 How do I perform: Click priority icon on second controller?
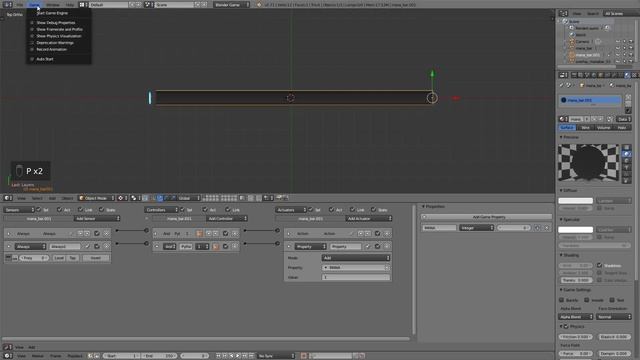[216, 247]
